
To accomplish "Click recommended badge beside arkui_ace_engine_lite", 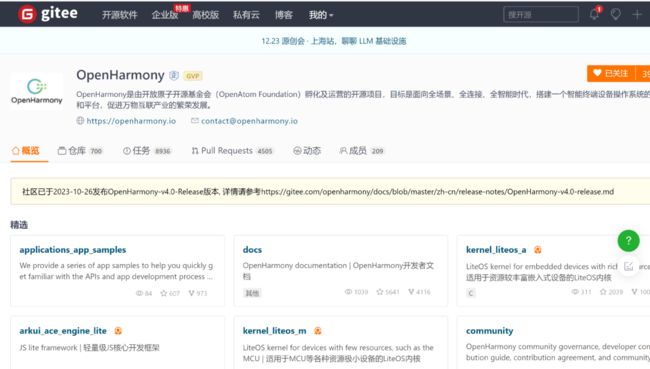I will point(118,330).
